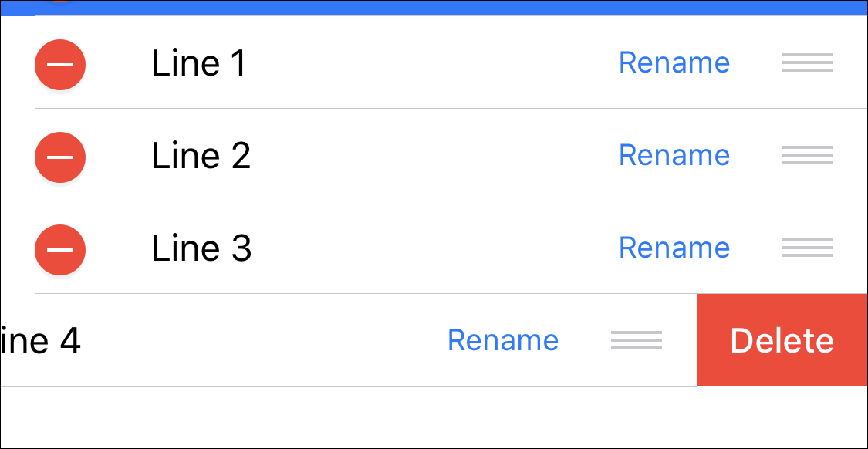Select the Line 3 label text
The image size is (868, 449).
pyautogui.click(x=201, y=248)
